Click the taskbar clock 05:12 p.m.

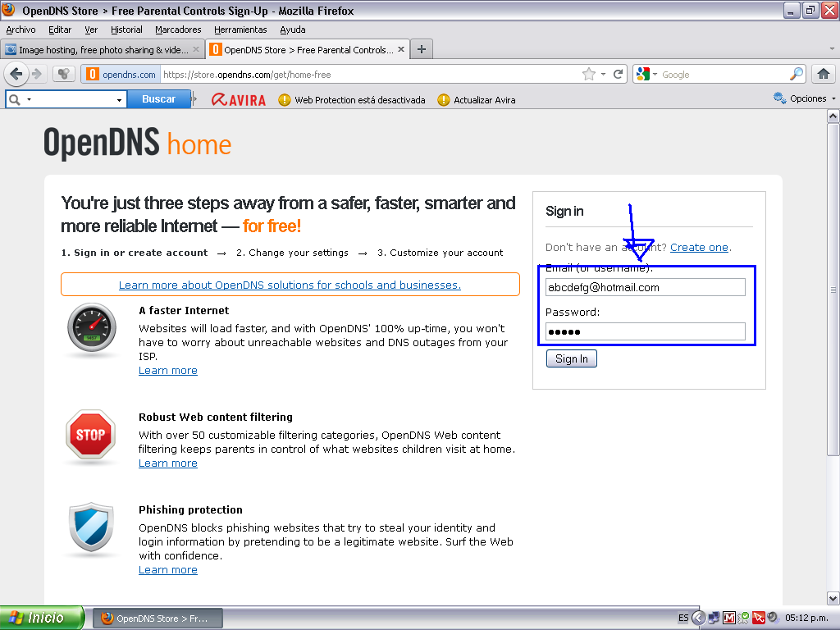point(807,618)
